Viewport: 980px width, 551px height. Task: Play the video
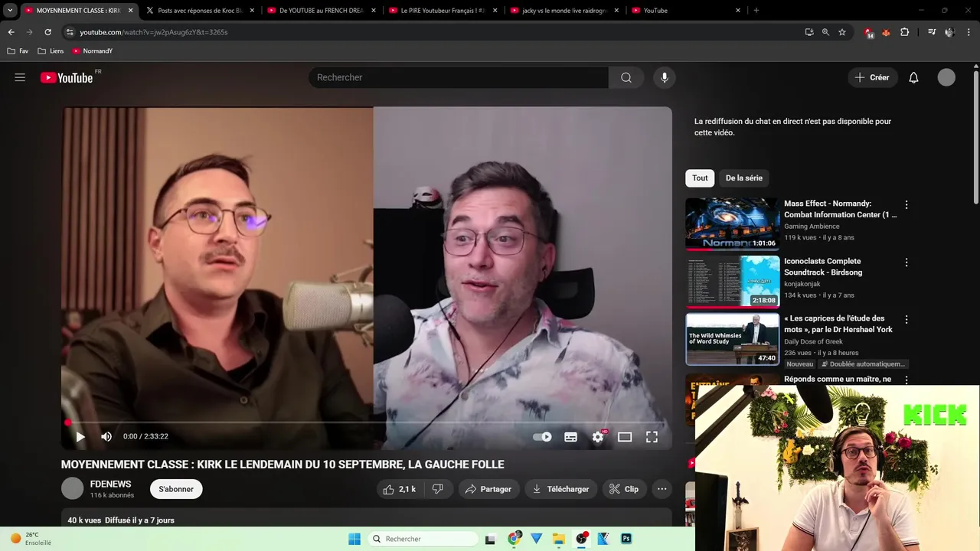click(x=80, y=437)
